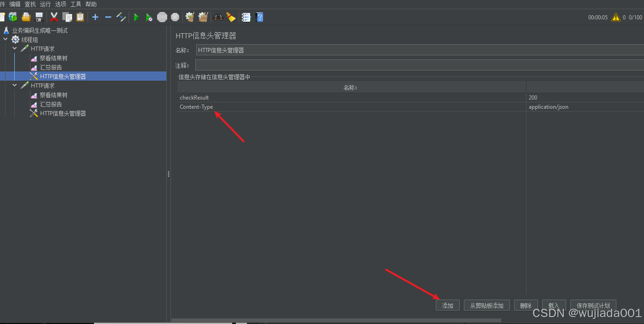644x324 pixels.
Task: Start the test with green play icon
Action: 136,17
